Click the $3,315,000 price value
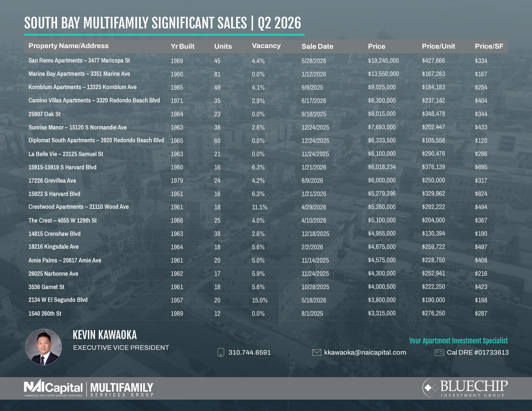The width and height of the screenshot is (532, 411). (382, 313)
